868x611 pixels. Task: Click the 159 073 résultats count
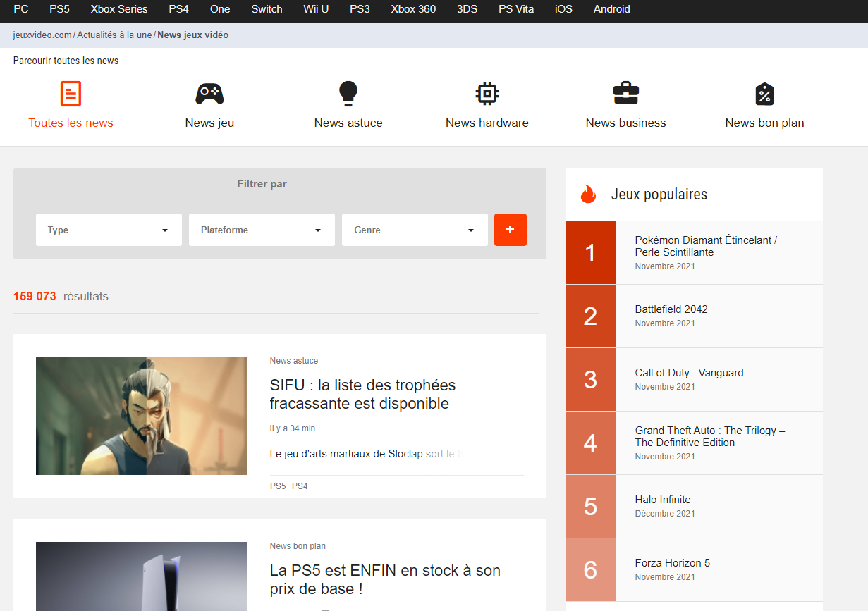coord(61,296)
